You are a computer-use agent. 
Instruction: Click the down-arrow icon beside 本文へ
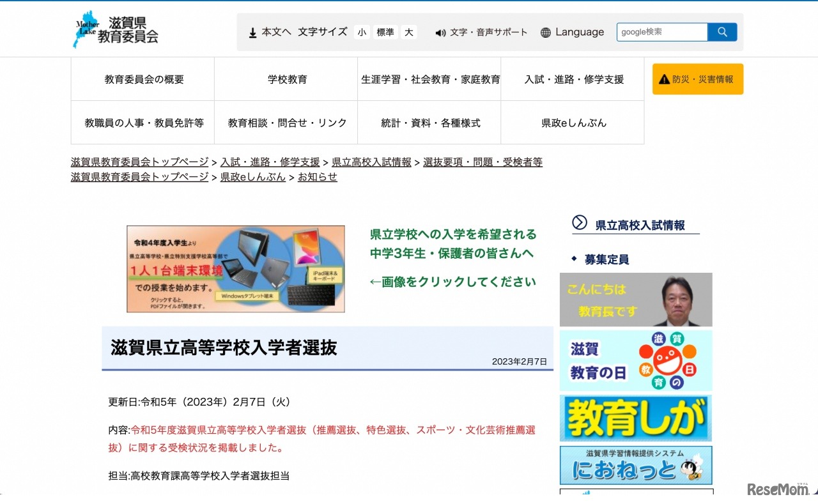tap(252, 32)
